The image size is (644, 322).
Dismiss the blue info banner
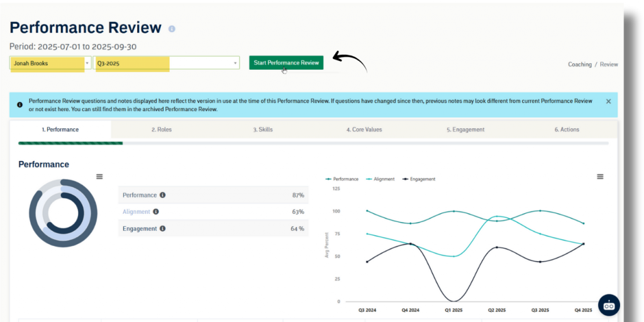click(608, 101)
